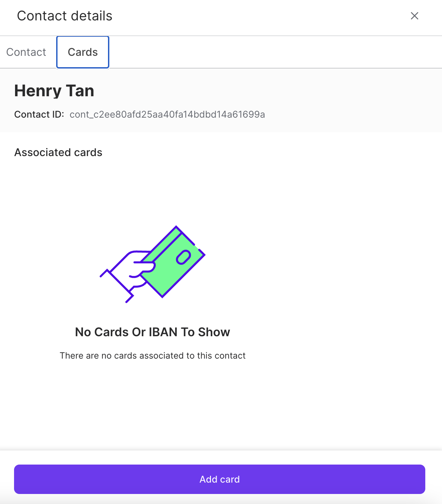Click the word Tan in the contact name
This screenshot has width=442, height=504.
click(x=80, y=91)
